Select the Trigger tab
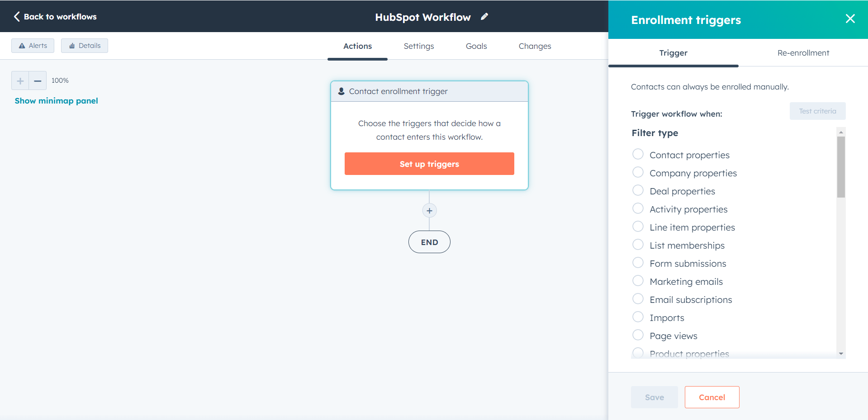This screenshot has width=868, height=420. pyautogui.click(x=673, y=53)
